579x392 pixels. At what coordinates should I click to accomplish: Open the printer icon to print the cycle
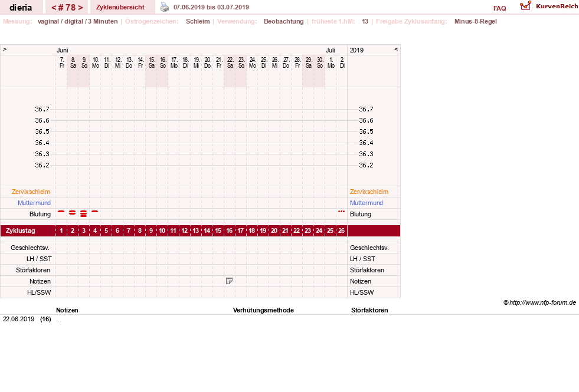pyautogui.click(x=164, y=7)
